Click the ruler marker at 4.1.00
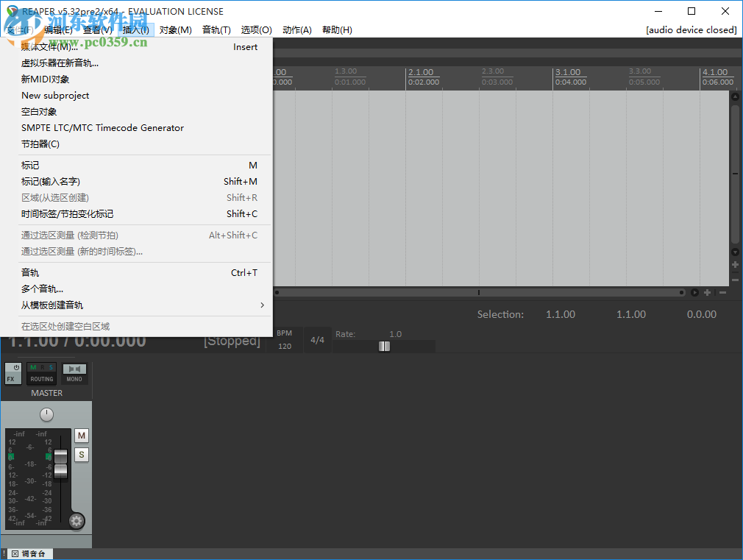 click(x=714, y=72)
